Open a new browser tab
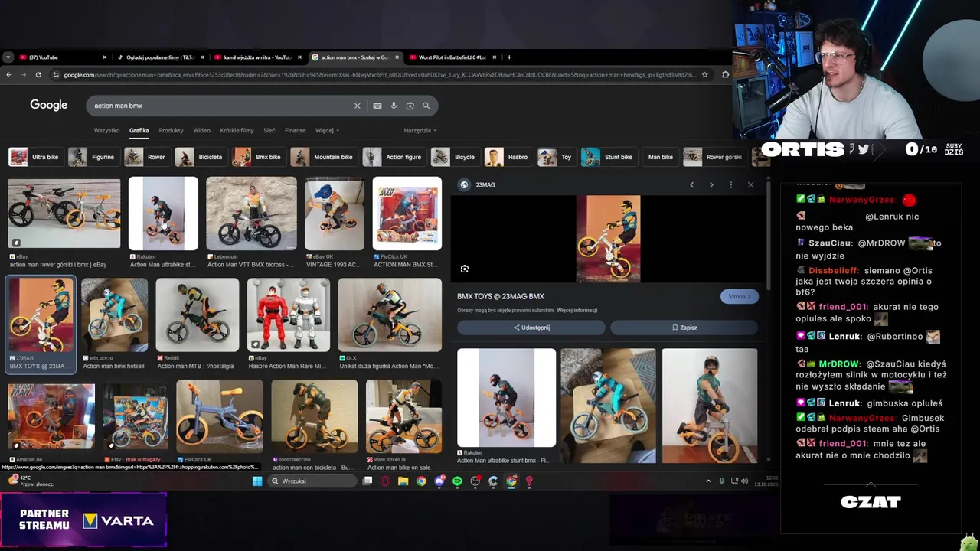The height and width of the screenshot is (551, 980). tap(509, 57)
